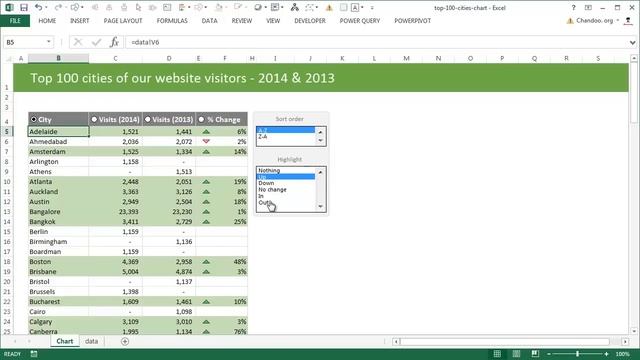Select the City radio button
The width and height of the screenshot is (640, 360).
point(33,119)
